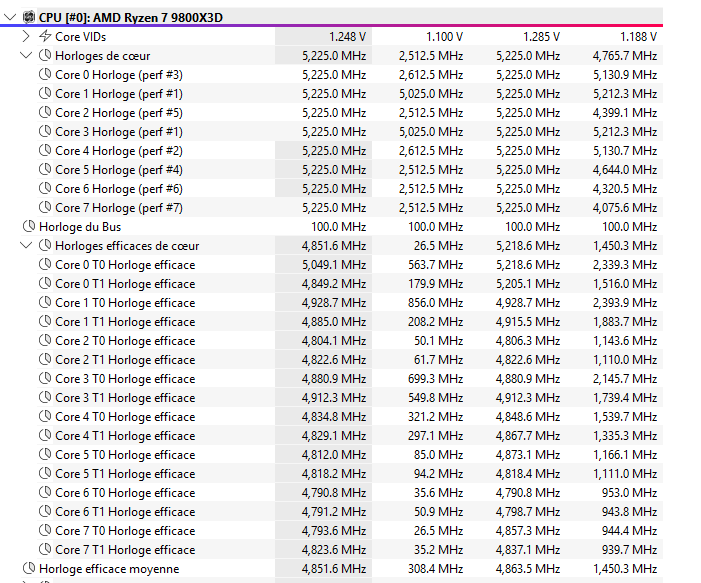Viewport: 701px width, 583px height.
Task: Click the clock icon of Core 6 Horloge (perf #6)
Action: click(x=45, y=188)
